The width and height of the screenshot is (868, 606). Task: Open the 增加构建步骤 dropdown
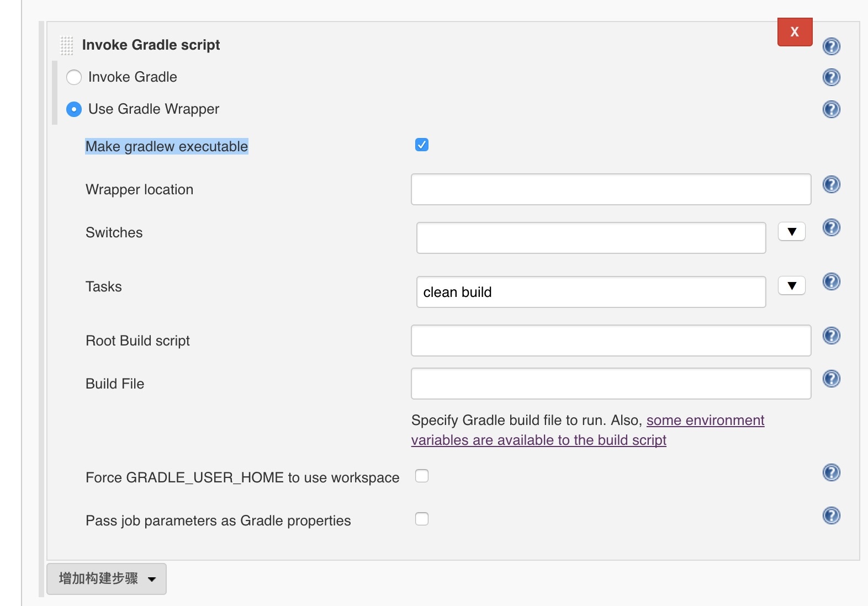(x=107, y=578)
